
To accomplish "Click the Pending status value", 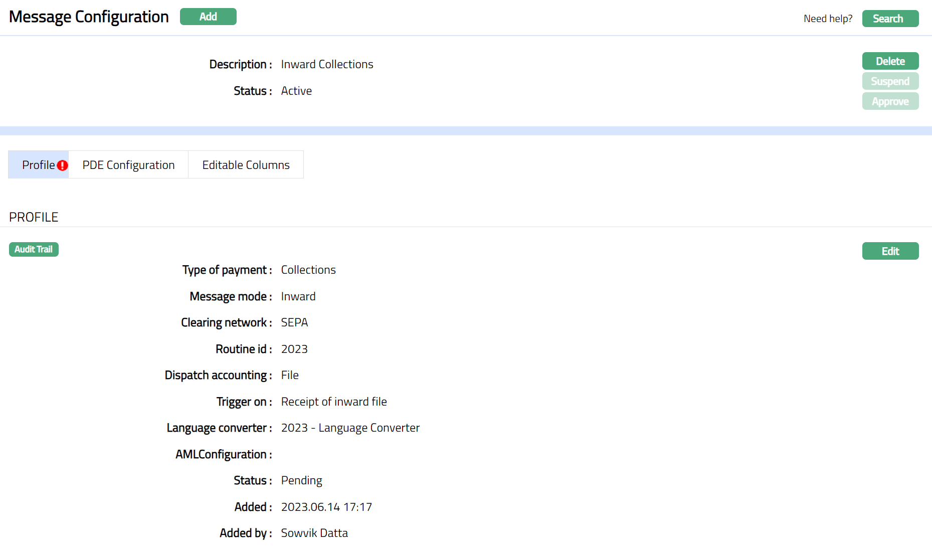I will tap(301, 480).
